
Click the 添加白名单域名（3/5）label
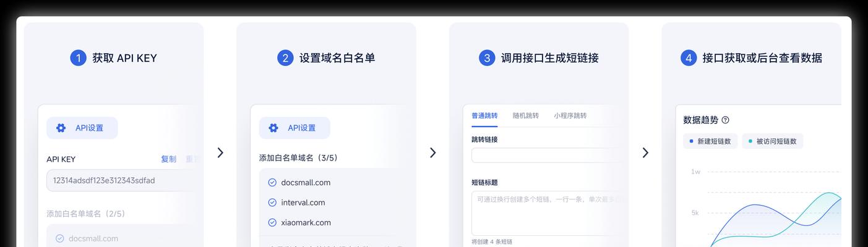298,158
